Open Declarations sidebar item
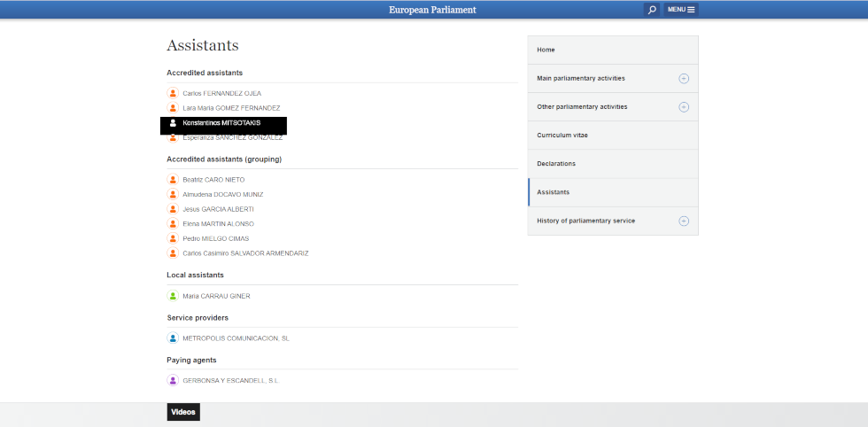 [x=613, y=164]
